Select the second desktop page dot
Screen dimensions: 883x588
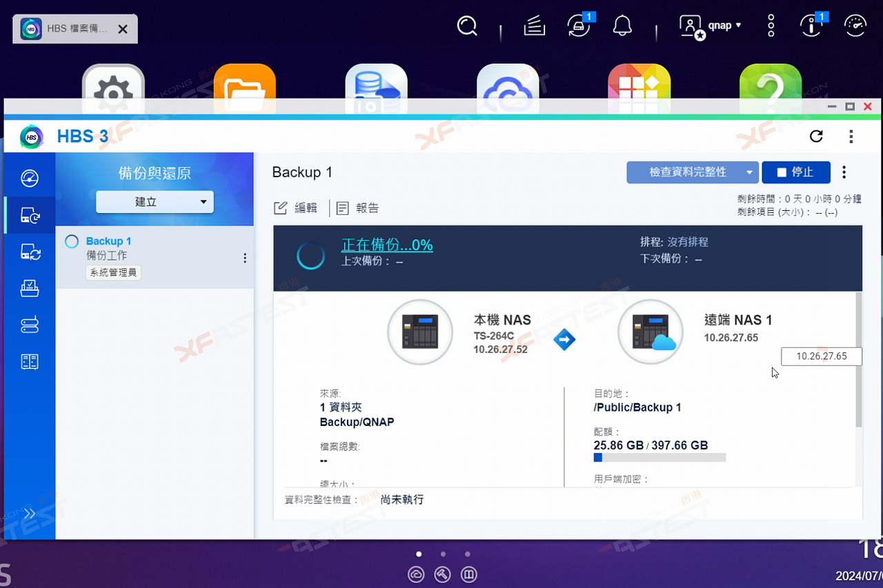[443, 554]
